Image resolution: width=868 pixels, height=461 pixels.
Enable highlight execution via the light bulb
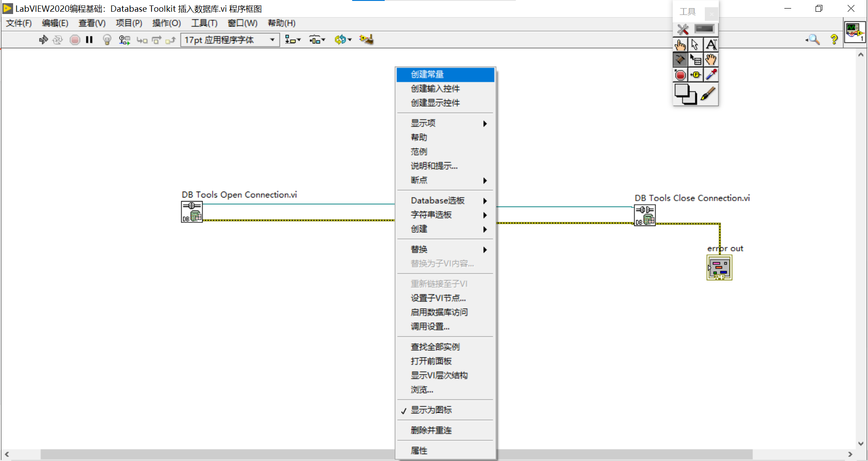[107, 40]
